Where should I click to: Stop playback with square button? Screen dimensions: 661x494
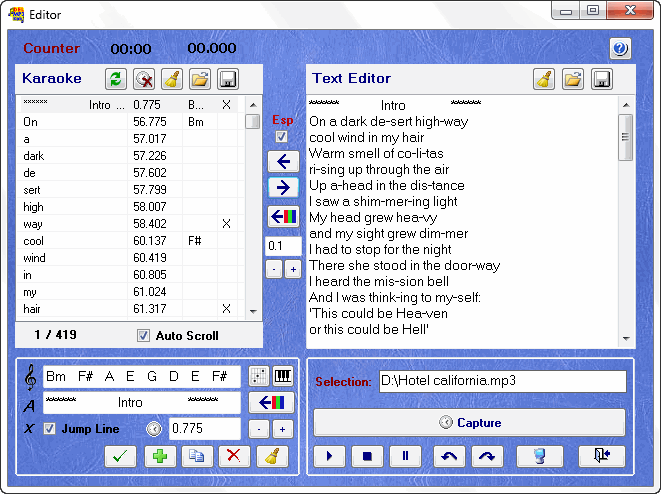tap(367, 456)
